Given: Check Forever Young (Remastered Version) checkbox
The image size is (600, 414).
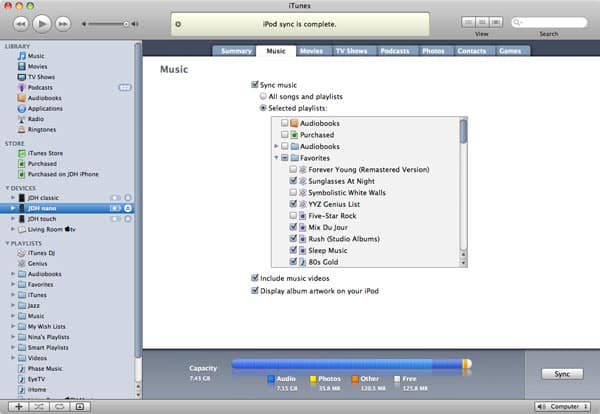Looking at the screenshot, I should 293,169.
